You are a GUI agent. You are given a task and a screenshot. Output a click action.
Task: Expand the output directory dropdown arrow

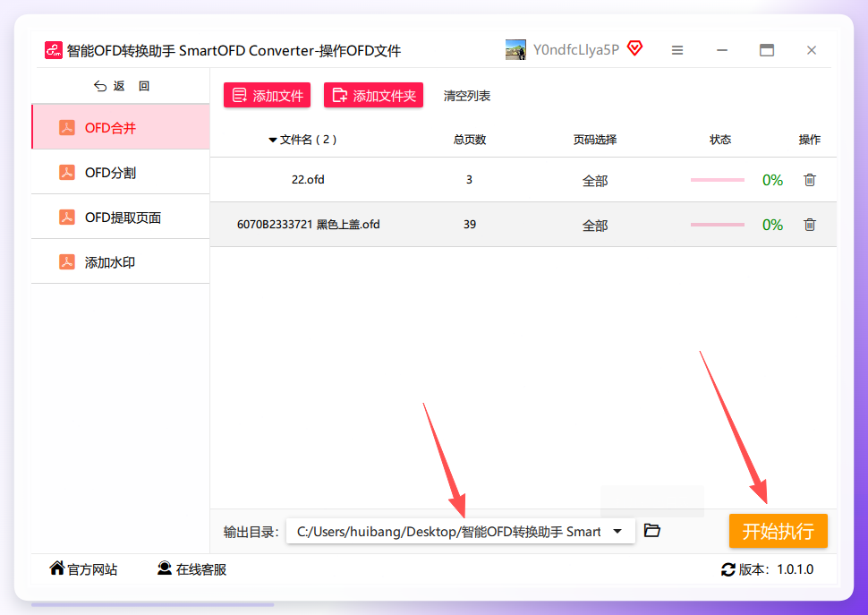(617, 532)
